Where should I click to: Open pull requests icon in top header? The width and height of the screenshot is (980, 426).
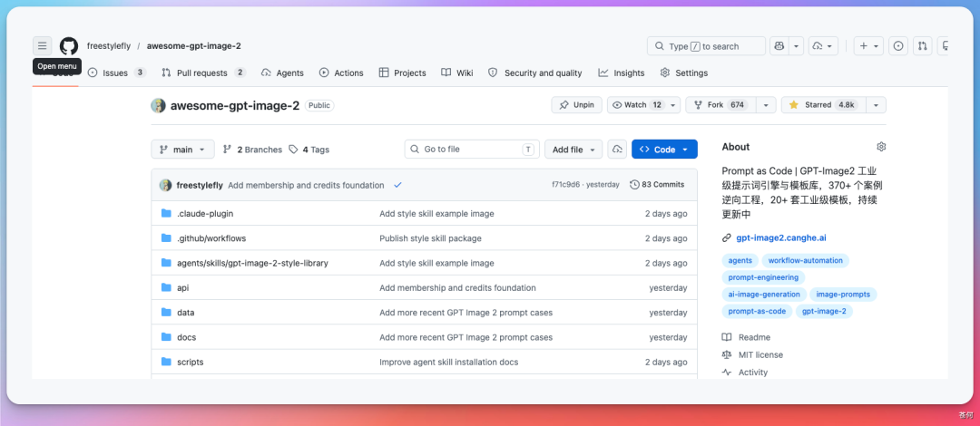(x=922, y=45)
